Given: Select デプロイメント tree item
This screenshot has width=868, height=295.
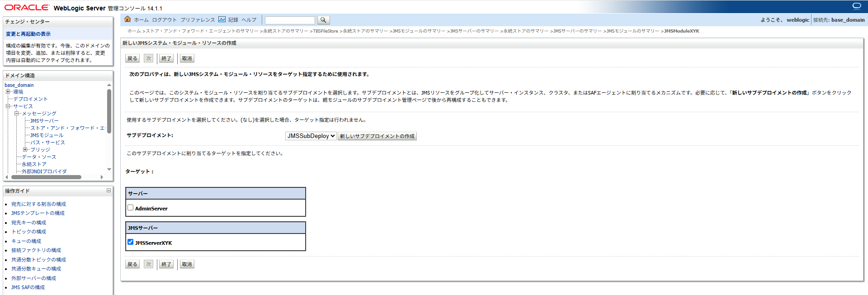Looking at the screenshot, I should pos(30,99).
